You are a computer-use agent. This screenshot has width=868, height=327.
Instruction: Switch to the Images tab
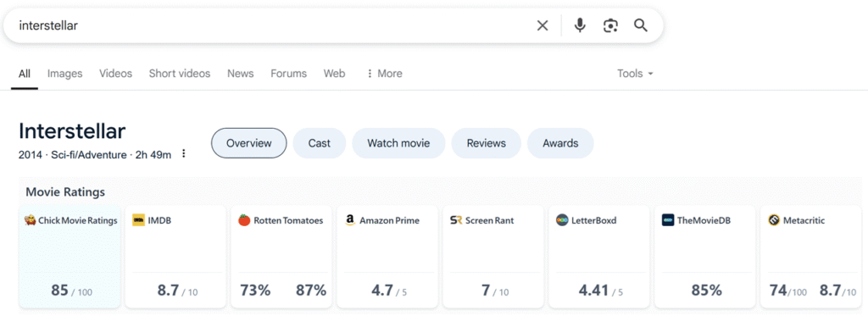coord(64,74)
